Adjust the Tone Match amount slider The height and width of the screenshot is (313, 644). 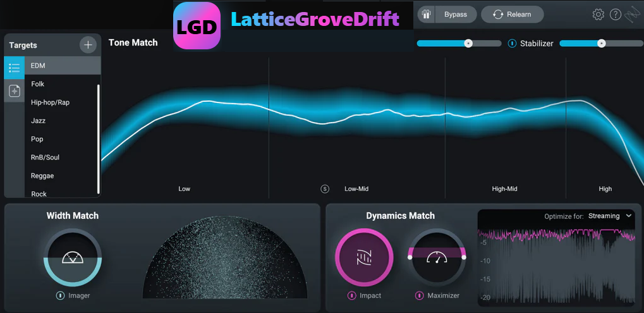[459, 44]
